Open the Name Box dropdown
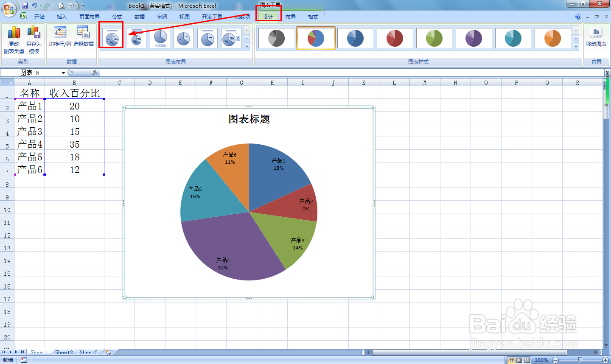This screenshot has width=611, height=364. [63, 73]
